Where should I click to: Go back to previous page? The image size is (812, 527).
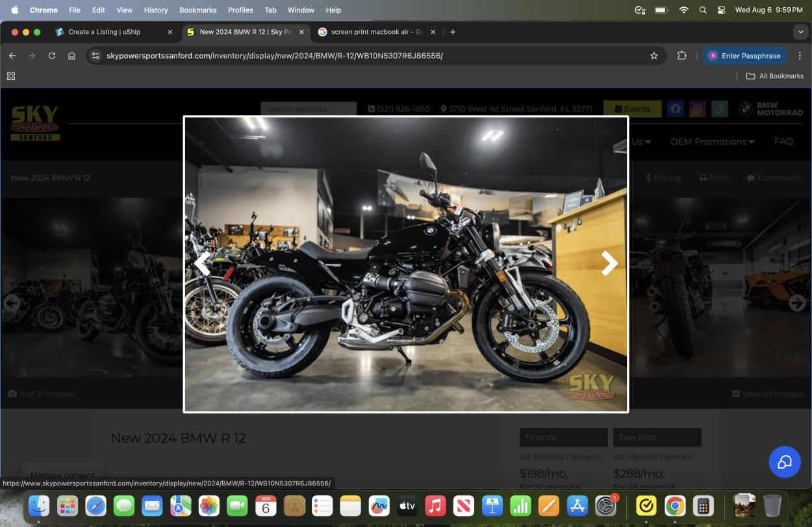click(12, 56)
